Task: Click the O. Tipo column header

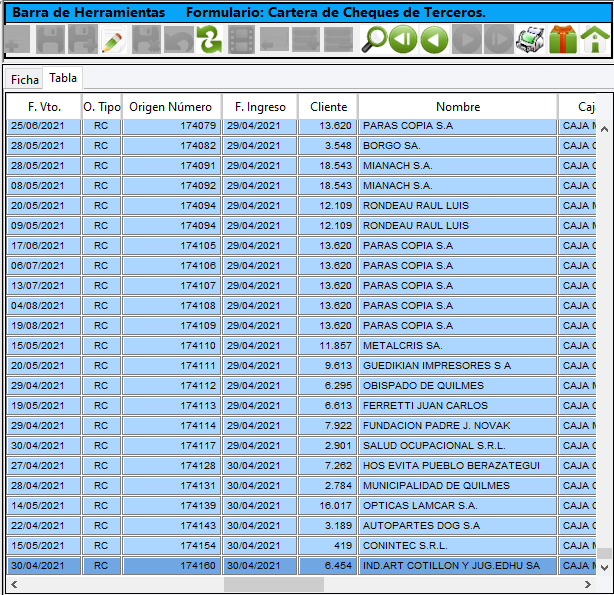Action: tap(102, 107)
